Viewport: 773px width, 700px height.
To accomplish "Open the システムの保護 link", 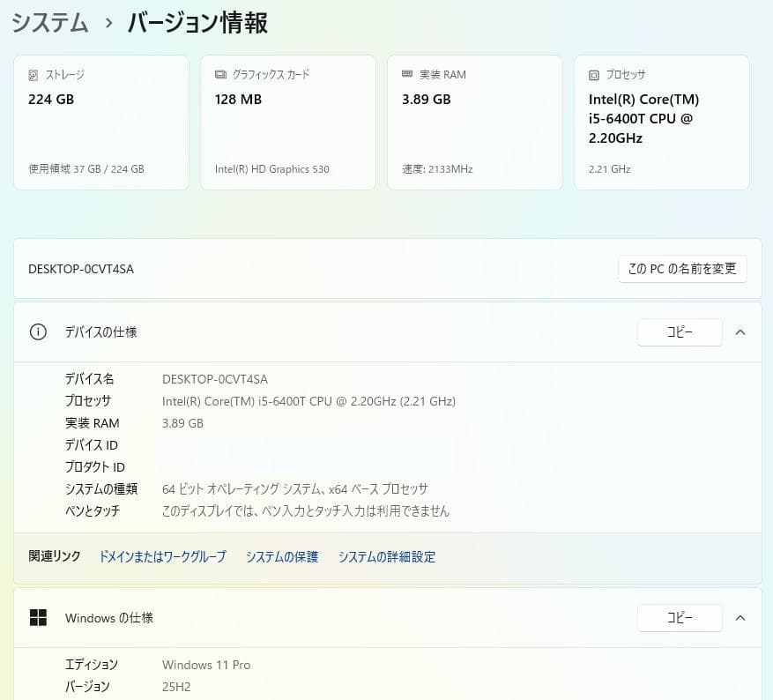I will tap(282, 556).
